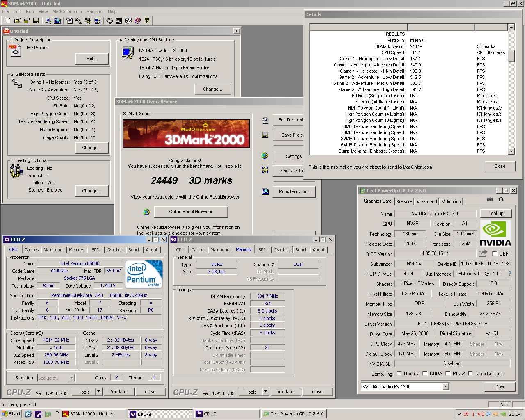Click the magnifier ResultBrowser toolbar icon
Image resolution: width=525 pixels, height=420 pixels.
(57, 21)
